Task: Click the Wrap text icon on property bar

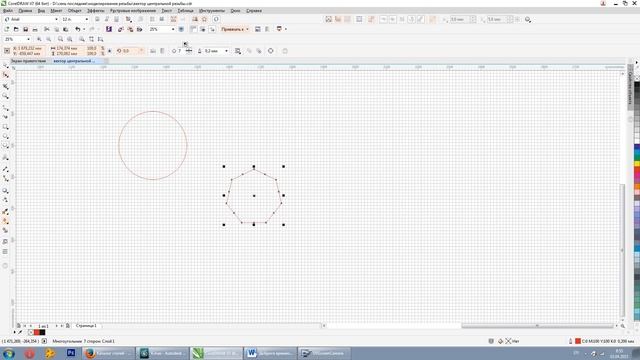Action: (238, 51)
